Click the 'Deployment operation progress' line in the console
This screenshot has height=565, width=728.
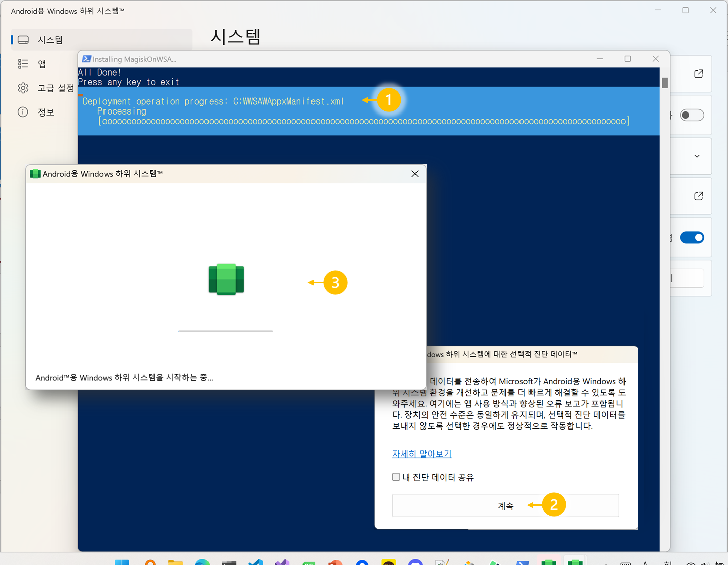tap(213, 101)
